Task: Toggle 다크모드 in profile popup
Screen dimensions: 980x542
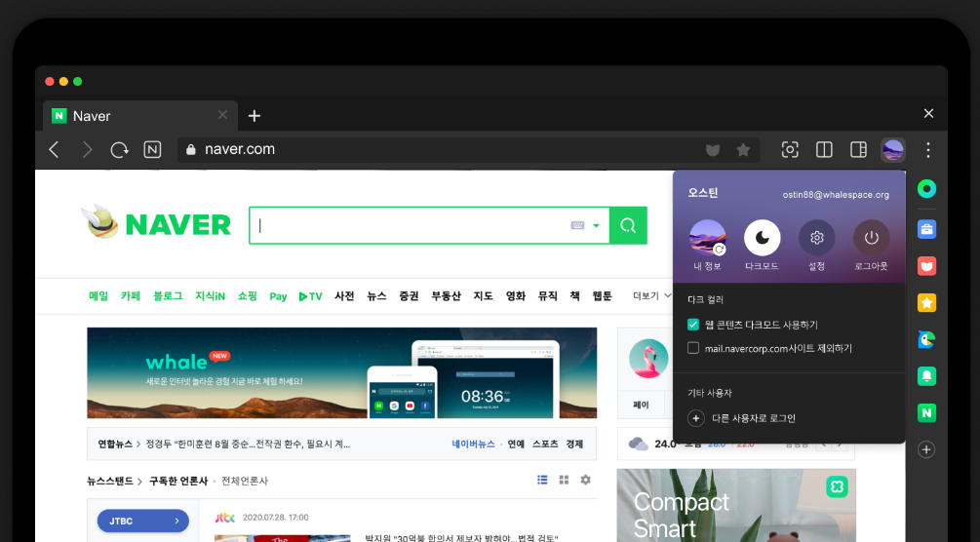Action: tap(762, 238)
